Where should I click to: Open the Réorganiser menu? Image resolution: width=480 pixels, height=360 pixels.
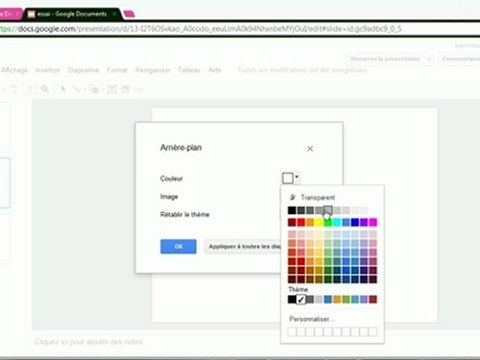pyautogui.click(x=153, y=70)
